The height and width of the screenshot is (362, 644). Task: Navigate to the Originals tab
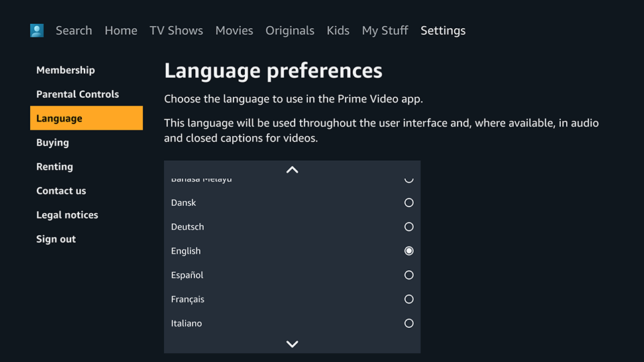click(290, 31)
